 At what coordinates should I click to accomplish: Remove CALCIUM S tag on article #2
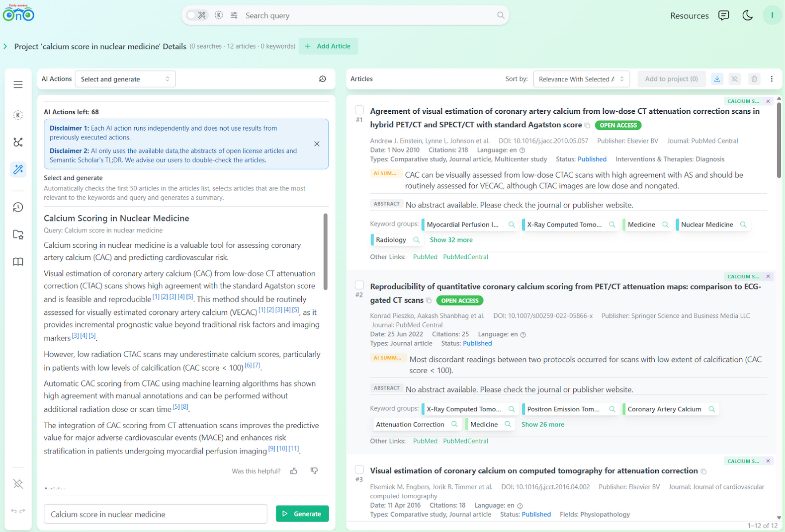click(x=768, y=277)
